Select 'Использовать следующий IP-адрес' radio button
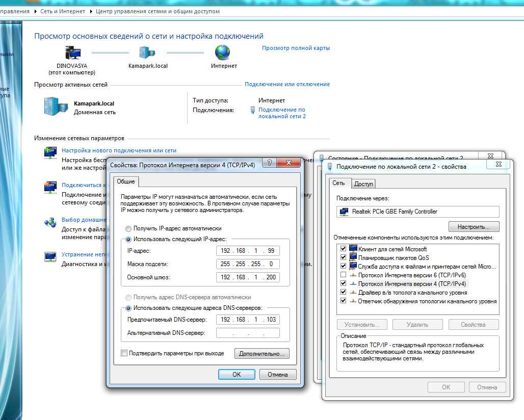This screenshot has height=420, width=524. coord(128,240)
